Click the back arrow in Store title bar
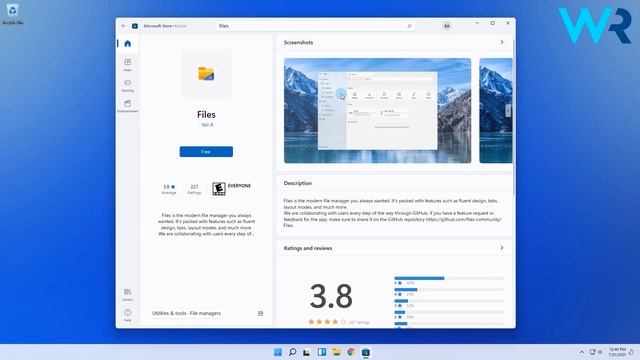This screenshot has height=360, width=640. point(124,26)
